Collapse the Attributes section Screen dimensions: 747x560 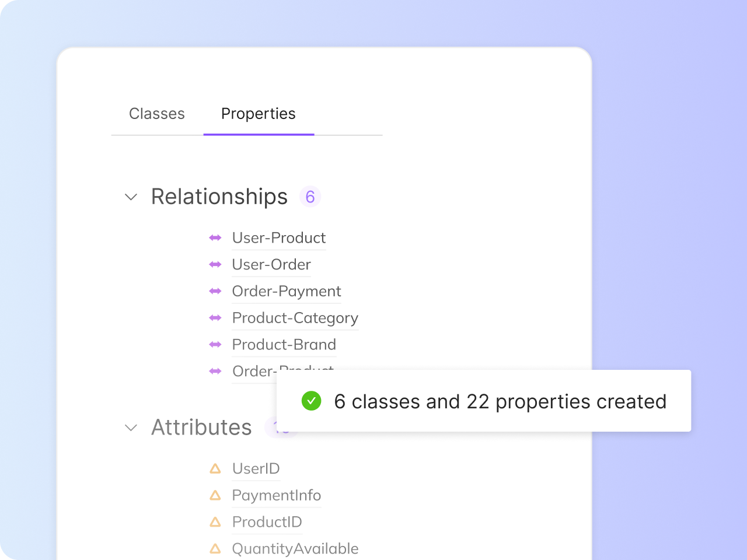(x=131, y=428)
